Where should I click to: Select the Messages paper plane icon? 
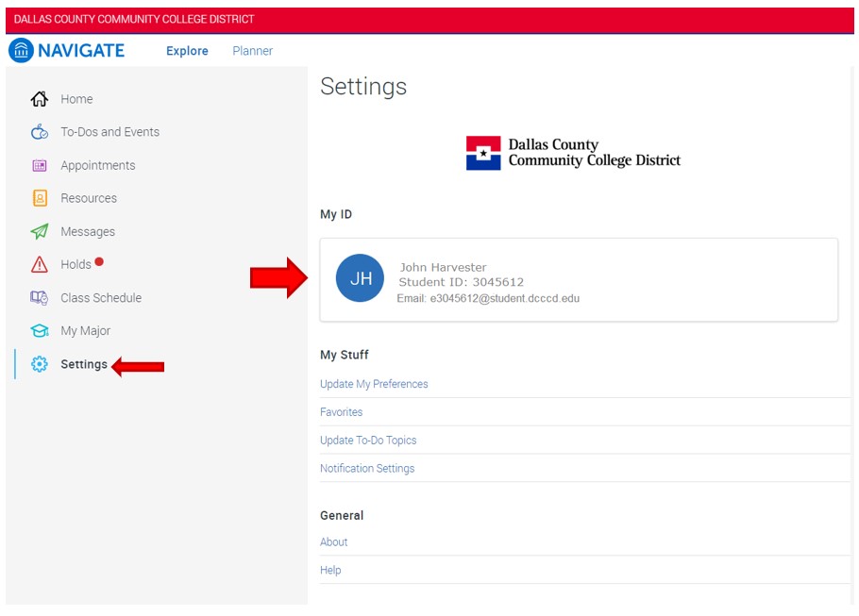click(39, 231)
